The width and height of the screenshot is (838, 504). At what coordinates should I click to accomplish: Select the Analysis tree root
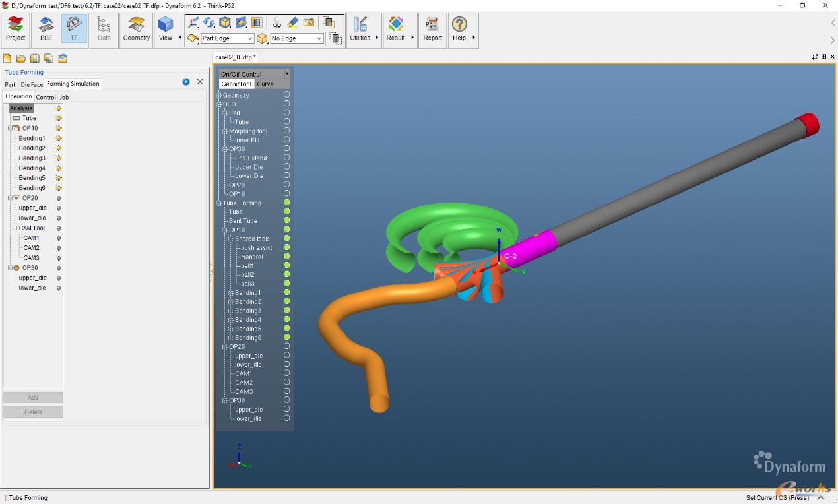[x=21, y=108]
